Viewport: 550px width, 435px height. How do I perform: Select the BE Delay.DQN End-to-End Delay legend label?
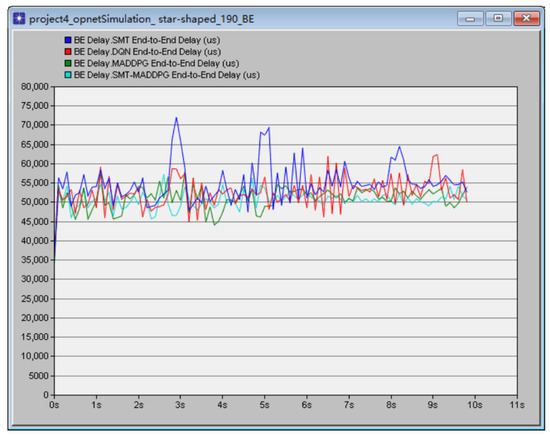(147, 52)
